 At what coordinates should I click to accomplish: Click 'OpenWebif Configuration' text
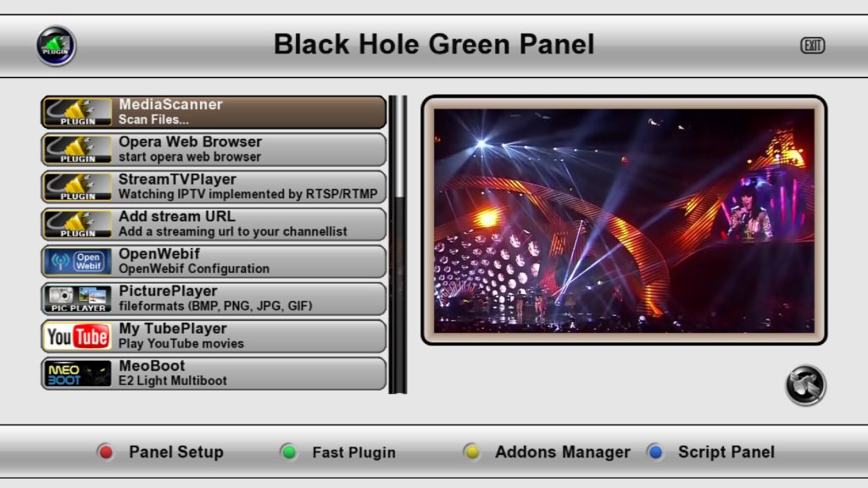[194, 269]
